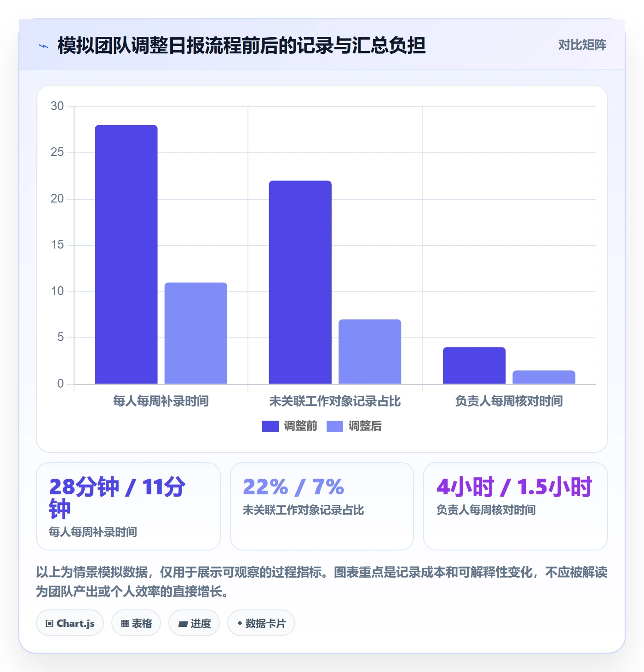This screenshot has height=672, width=644.
Task: Click the 调整后 bar for 未关联工作对象记录占比
Action: click(370, 352)
